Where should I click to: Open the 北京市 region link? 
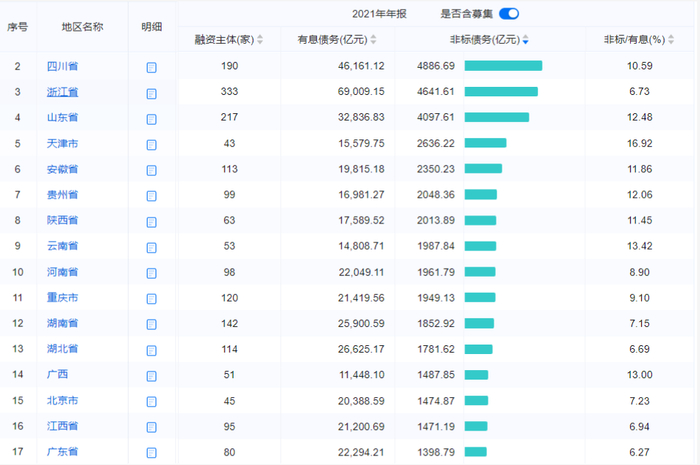[62, 401]
